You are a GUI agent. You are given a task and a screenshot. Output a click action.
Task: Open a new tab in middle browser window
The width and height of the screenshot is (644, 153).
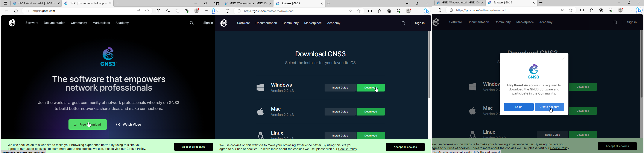(329, 3)
